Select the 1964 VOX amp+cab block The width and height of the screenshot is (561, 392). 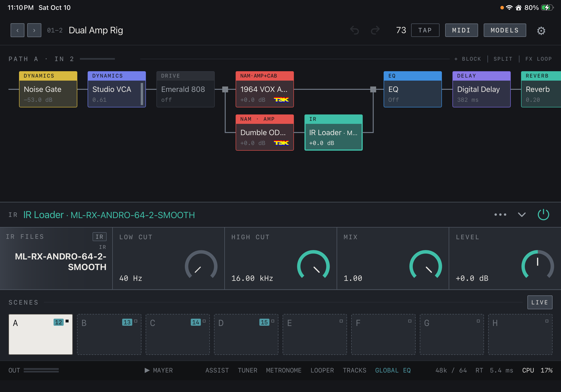point(265,89)
